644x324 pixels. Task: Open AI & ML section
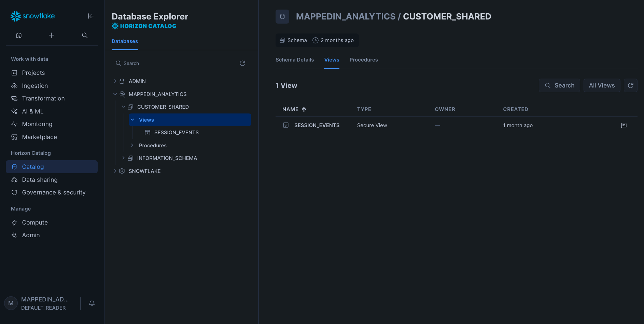point(52,111)
